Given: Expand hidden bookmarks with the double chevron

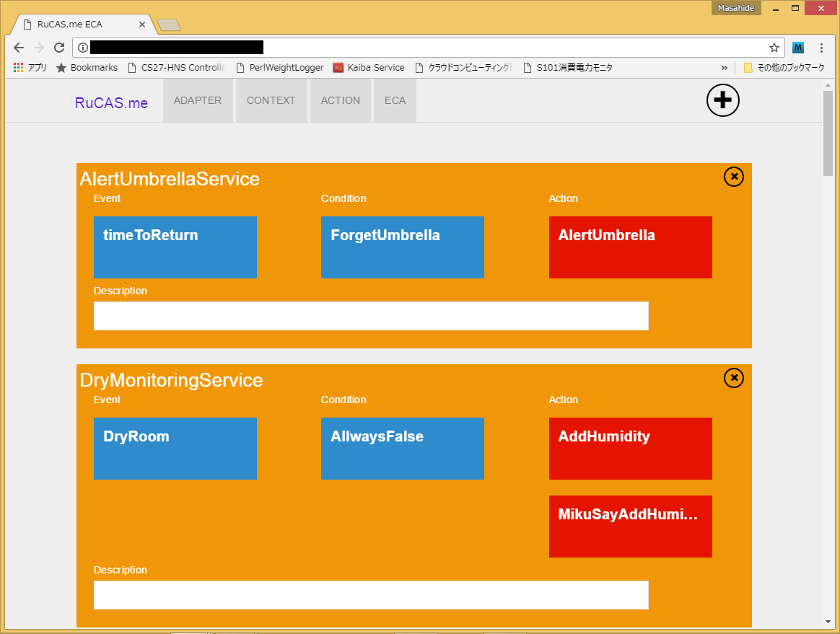Looking at the screenshot, I should pos(724,67).
